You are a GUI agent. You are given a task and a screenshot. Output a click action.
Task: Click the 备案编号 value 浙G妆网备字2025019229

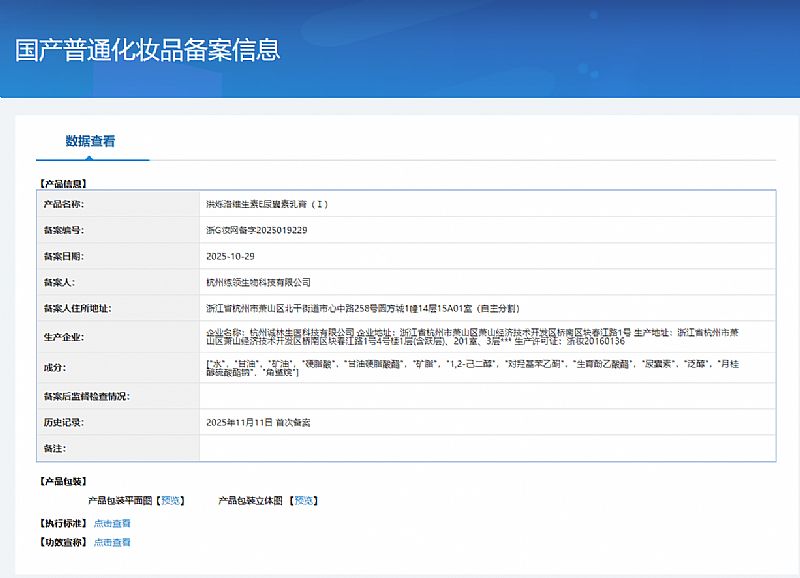click(256, 230)
